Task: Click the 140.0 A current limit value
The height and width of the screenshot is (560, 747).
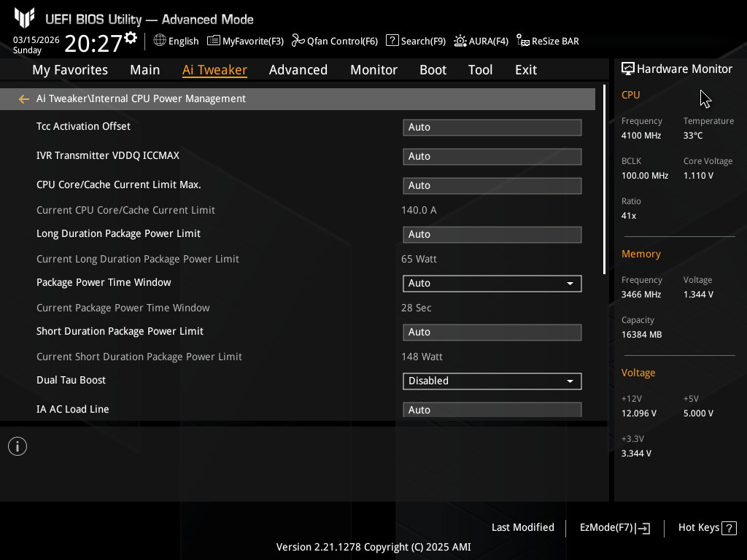Action: point(419,210)
